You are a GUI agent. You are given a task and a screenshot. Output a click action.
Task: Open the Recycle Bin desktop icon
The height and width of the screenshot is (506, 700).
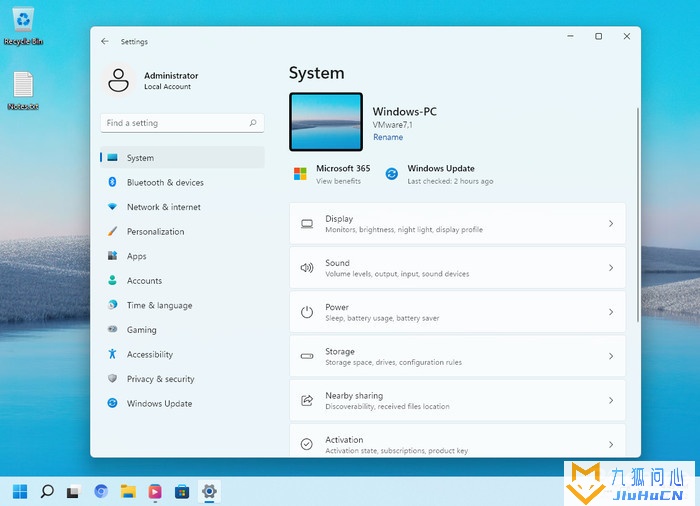coord(23,26)
